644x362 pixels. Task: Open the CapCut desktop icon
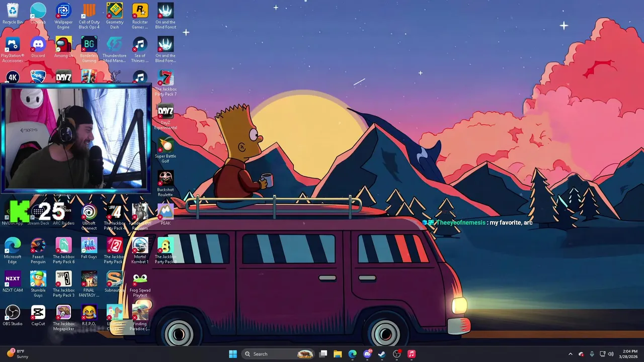point(38,316)
